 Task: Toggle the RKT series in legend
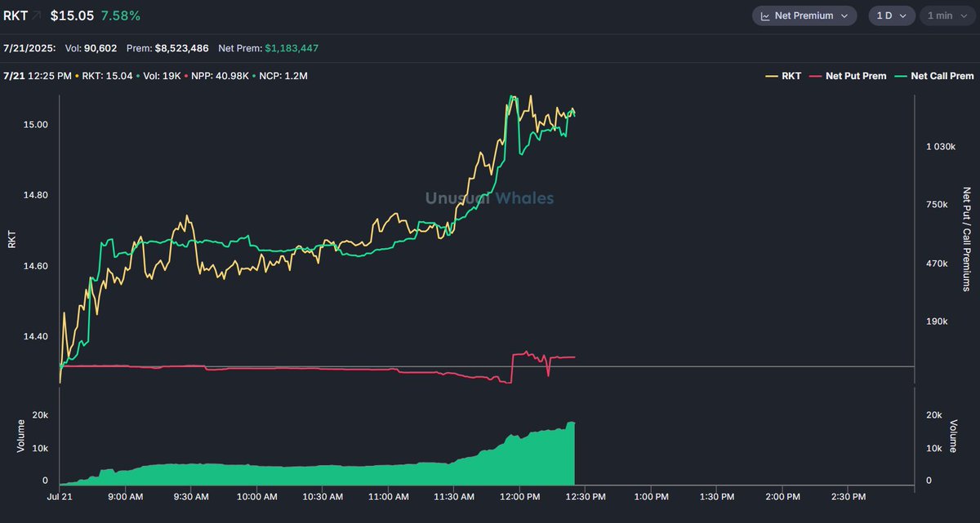pyautogui.click(x=782, y=76)
